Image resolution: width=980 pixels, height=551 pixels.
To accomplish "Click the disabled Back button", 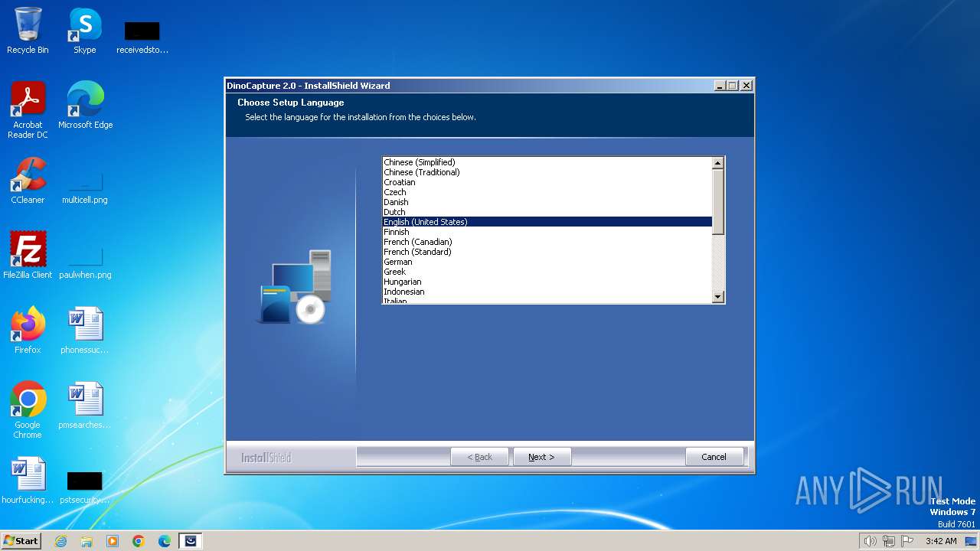I will pyautogui.click(x=480, y=457).
